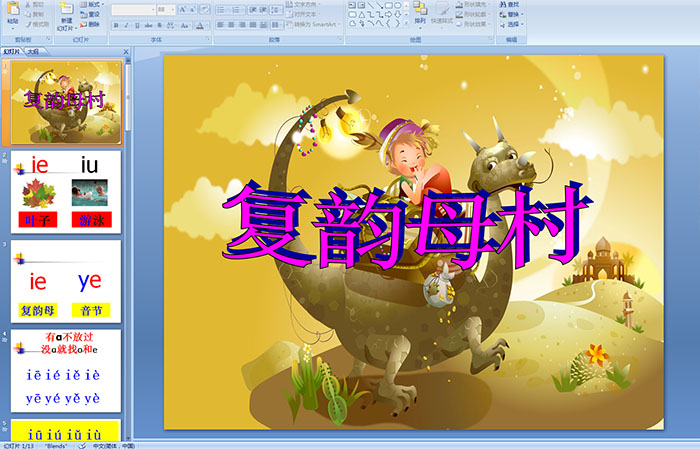Toggle justify text alignment
700x449 pixels.
[x=253, y=25]
